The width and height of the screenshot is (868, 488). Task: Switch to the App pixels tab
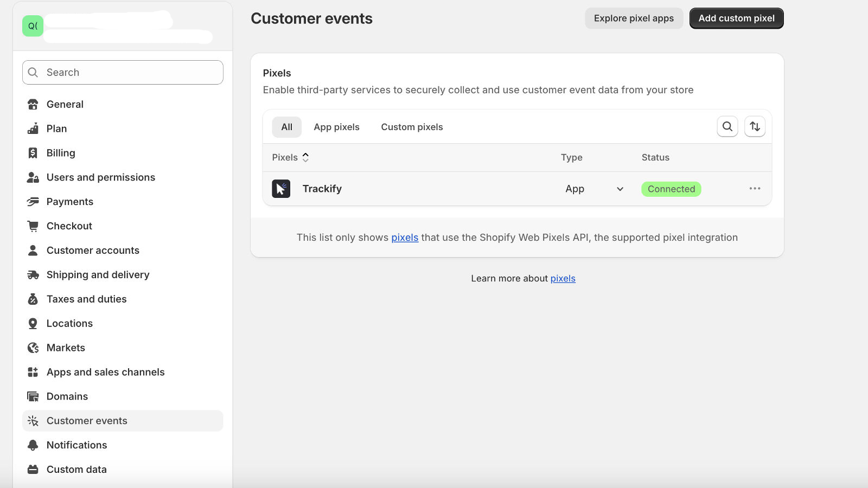coord(336,126)
